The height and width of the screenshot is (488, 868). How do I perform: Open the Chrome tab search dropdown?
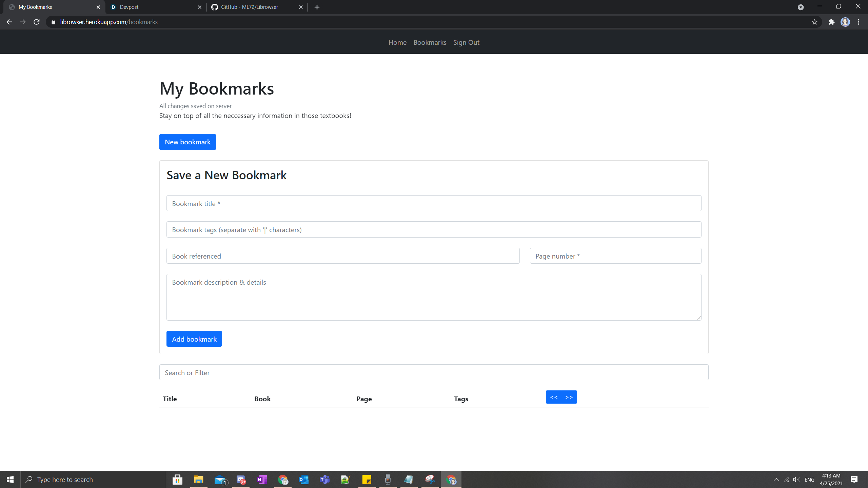click(801, 7)
